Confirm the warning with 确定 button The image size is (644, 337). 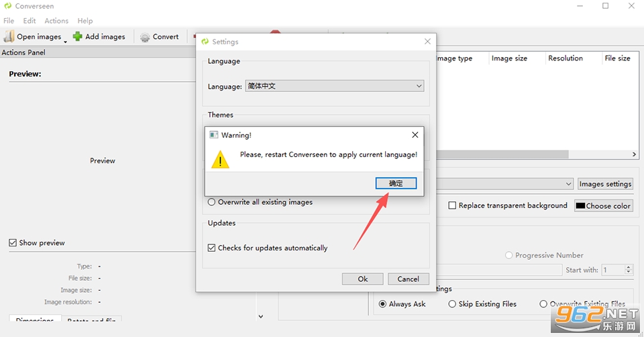(396, 183)
